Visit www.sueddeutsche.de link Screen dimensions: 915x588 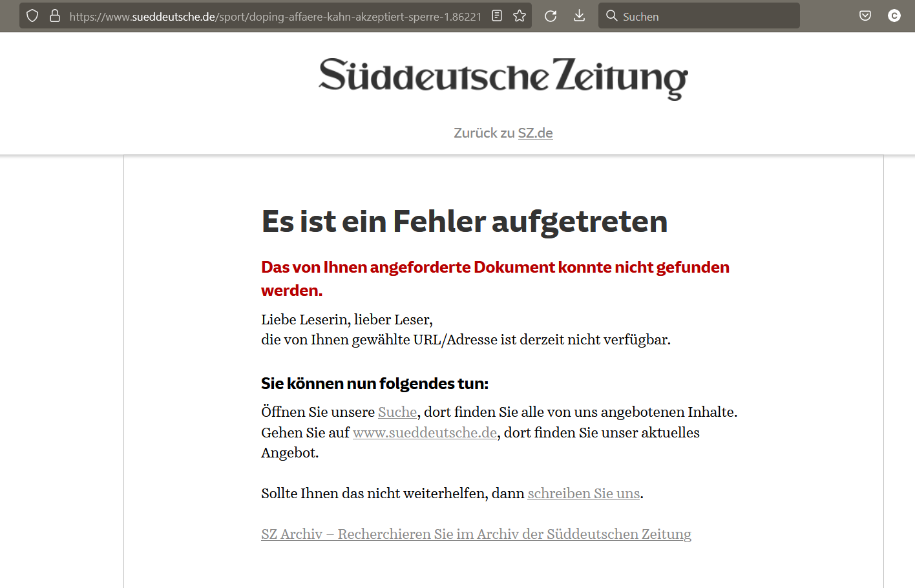[x=425, y=433]
